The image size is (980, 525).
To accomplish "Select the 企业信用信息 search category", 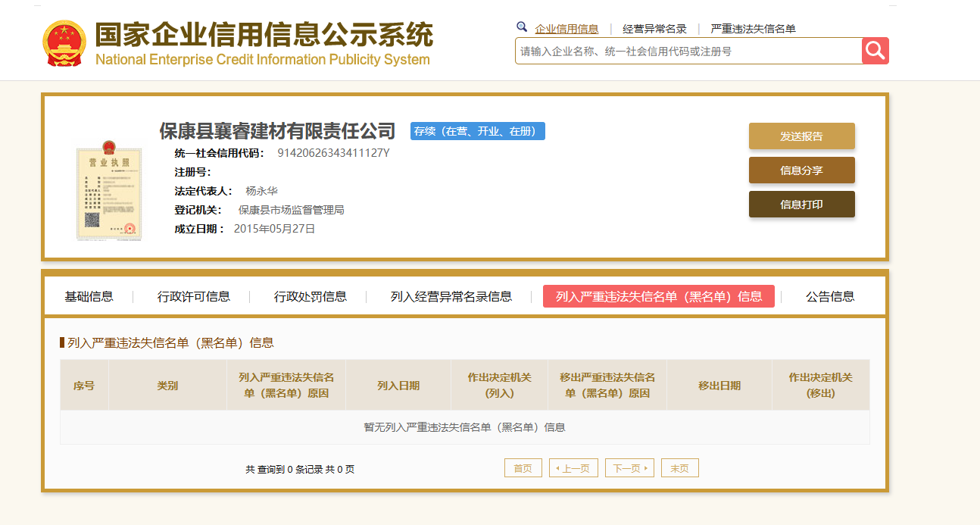I will [x=566, y=29].
